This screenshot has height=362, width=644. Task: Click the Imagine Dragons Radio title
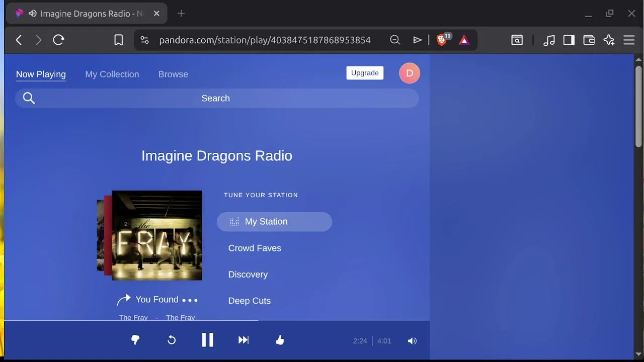(x=217, y=156)
